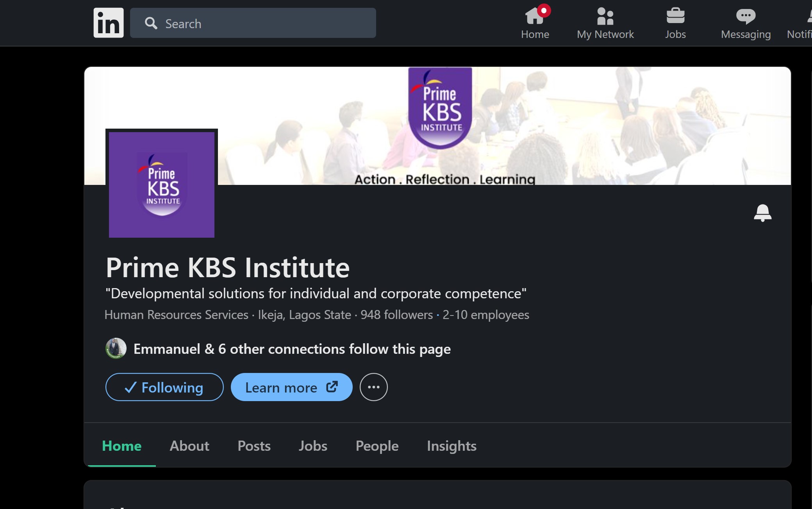The width and height of the screenshot is (812, 509).
Task: Click the magnifying glass search icon
Action: tap(151, 23)
